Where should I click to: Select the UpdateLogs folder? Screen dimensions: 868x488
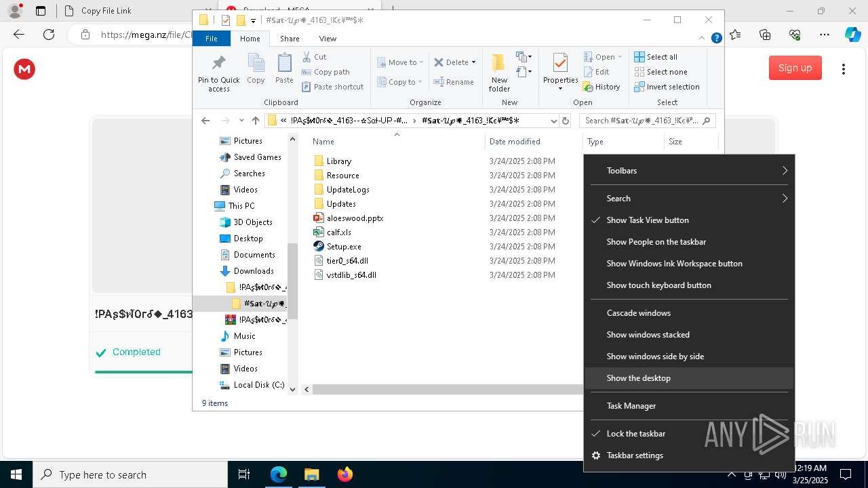pyautogui.click(x=347, y=190)
